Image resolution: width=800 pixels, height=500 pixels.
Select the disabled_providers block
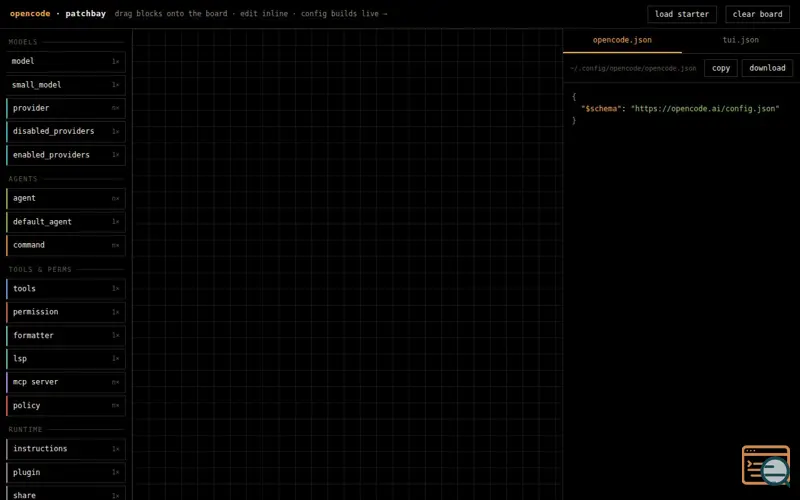tap(66, 131)
